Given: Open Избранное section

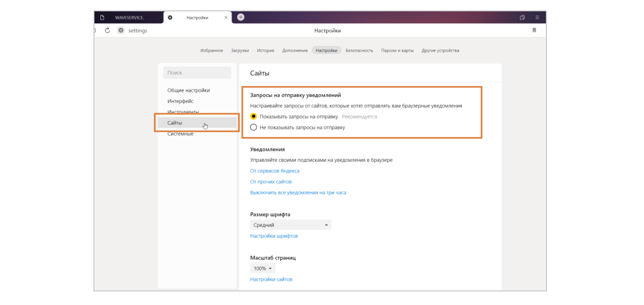Looking at the screenshot, I should [x=212, y=50].
